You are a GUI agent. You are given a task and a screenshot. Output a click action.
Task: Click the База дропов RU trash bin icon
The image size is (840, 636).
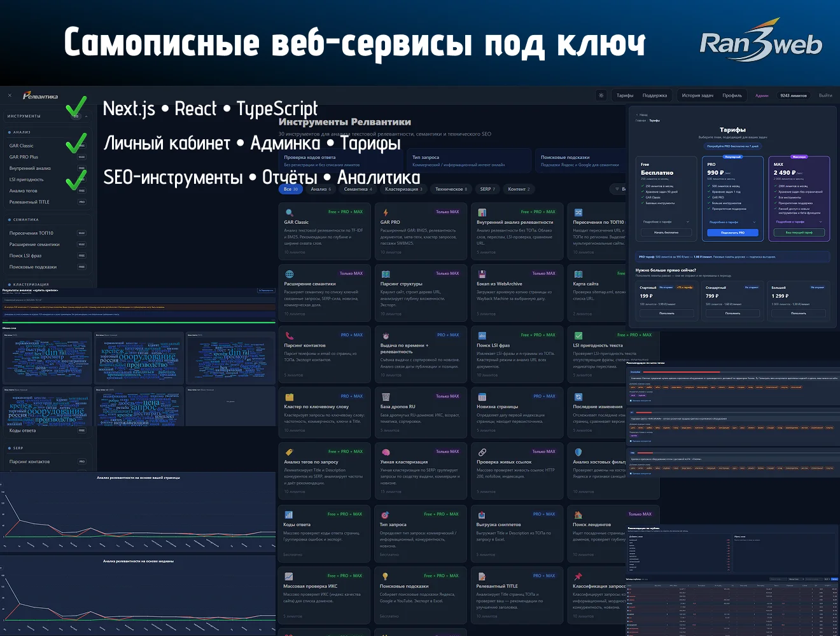coord(385,397)
